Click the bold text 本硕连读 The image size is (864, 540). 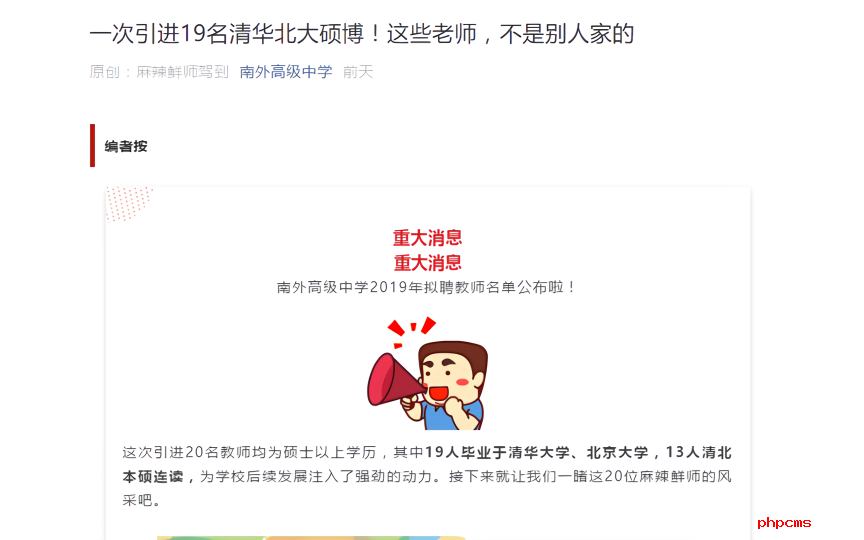(x=153, y=477)
